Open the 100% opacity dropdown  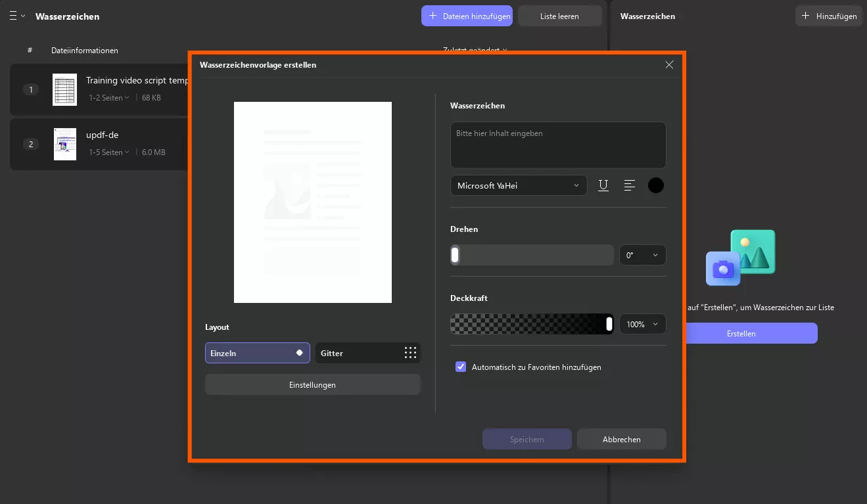pyautogui.click(x=643, y=324)
